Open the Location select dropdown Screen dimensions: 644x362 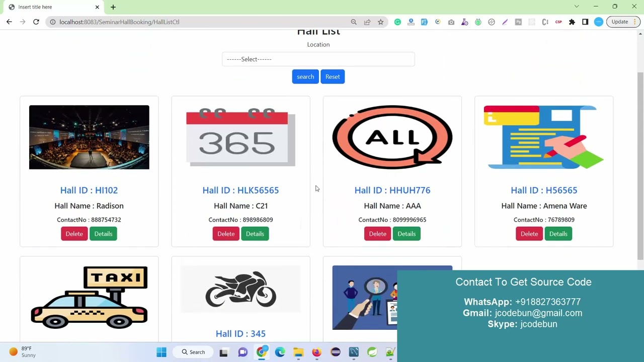(318, 59)
